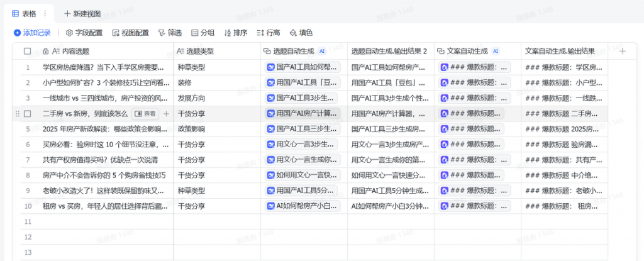644x261 pixels.
Task: Add a new column with plus icon
Action: (623, 52)
